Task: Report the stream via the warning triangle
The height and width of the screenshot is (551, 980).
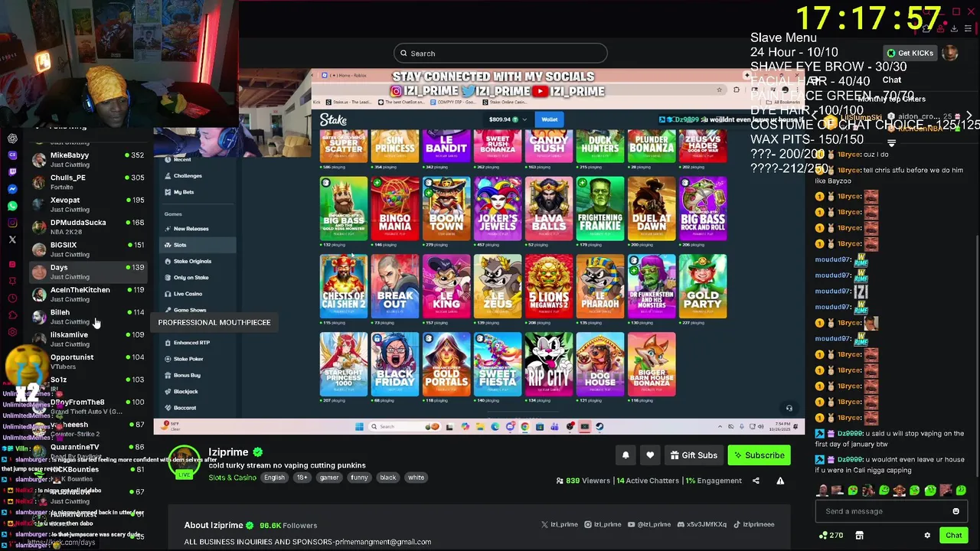Action: (780, 481)
